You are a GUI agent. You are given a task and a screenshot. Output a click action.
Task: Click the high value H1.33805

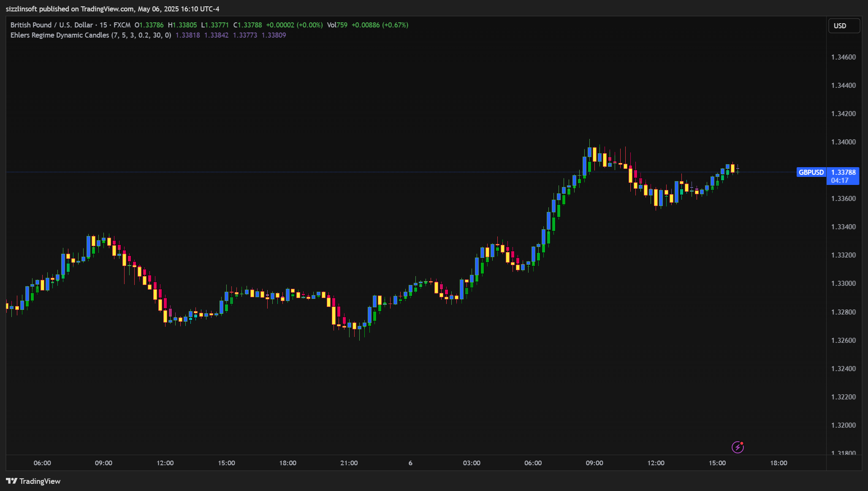click(182, 25)
